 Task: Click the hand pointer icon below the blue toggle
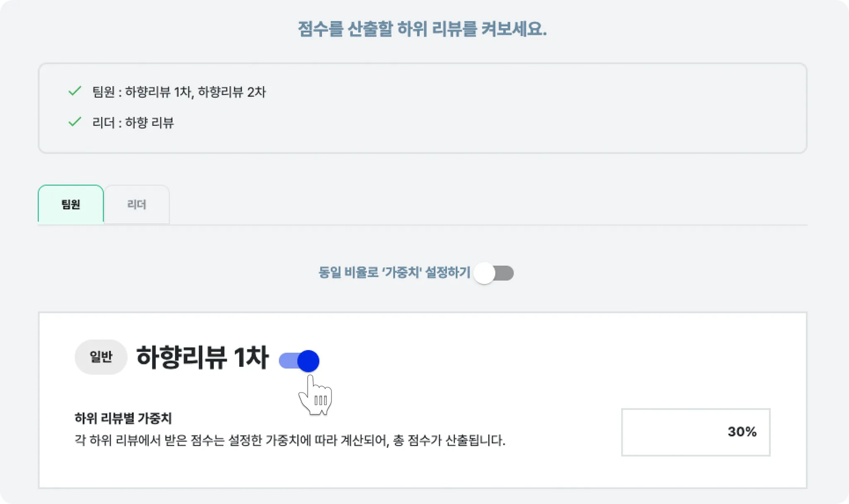(x=315, y=395)
